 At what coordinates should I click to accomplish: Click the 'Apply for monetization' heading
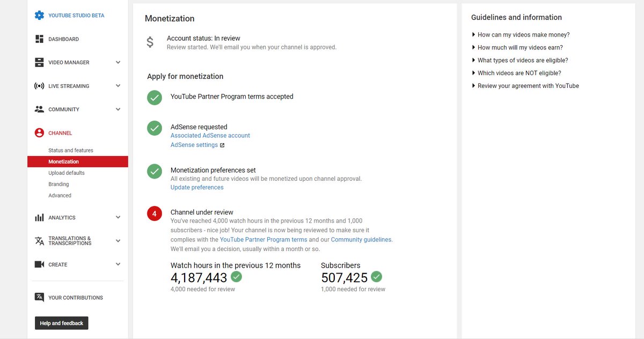click(x=185, y=77)
